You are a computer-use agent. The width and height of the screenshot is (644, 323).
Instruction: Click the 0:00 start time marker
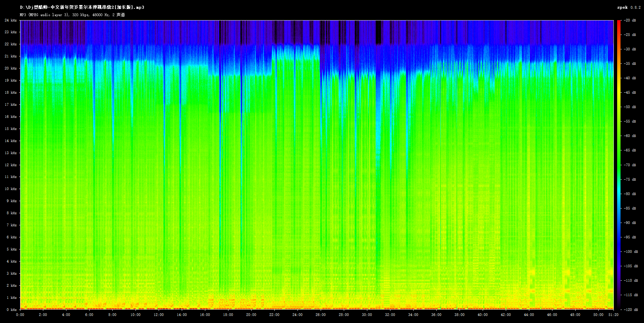tap(20, 315)
